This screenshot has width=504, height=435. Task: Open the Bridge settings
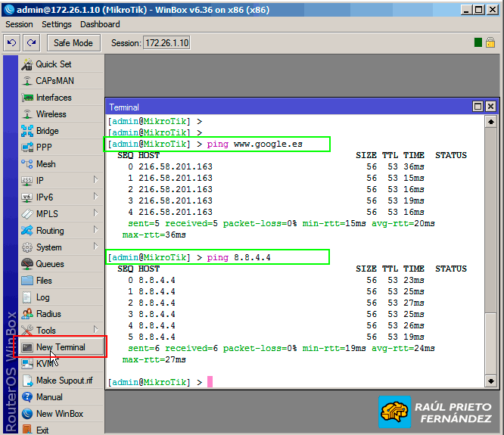[47, 131]
